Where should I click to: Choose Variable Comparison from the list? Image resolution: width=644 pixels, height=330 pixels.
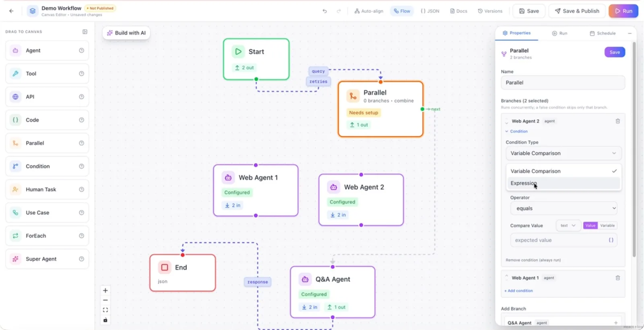pos(563,171)
